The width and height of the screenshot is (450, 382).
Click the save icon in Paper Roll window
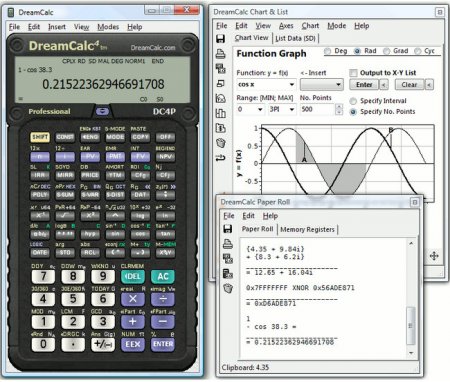[228, 229]
